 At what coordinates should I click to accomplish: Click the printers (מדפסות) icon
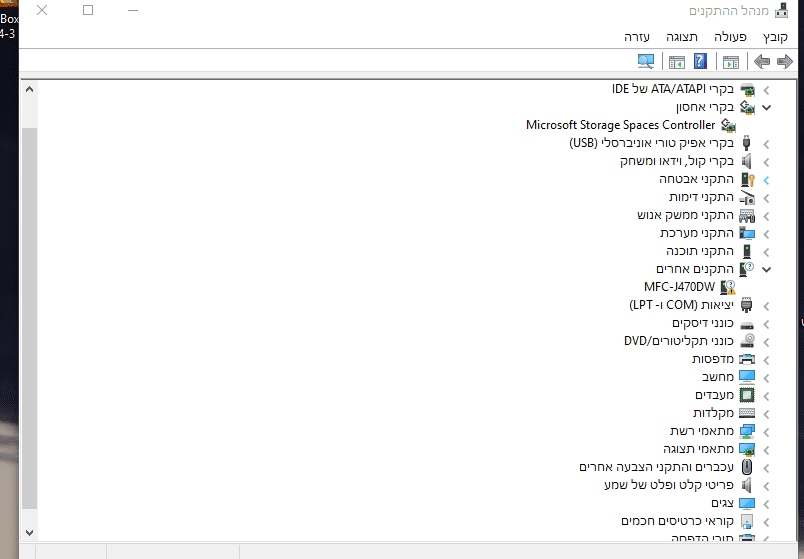click(x=747, y=359)
